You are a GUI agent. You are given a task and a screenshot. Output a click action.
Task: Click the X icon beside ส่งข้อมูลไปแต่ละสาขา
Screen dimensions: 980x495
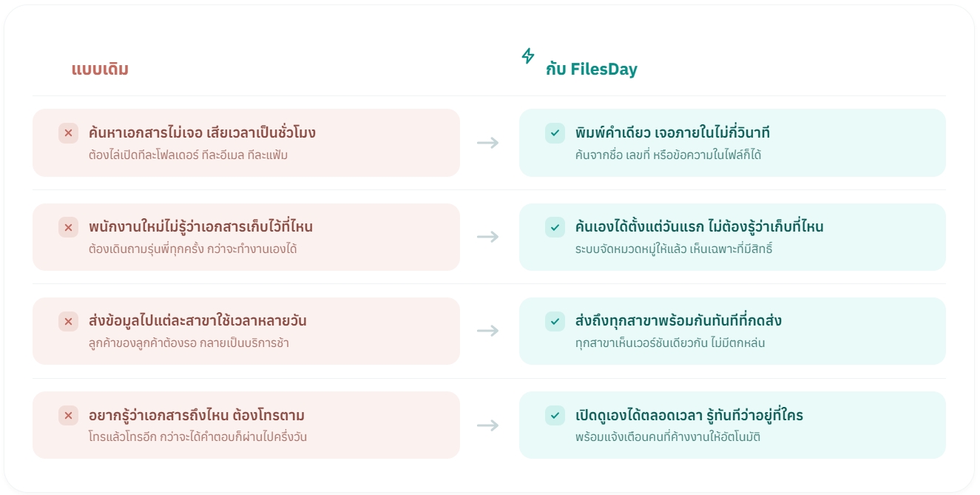[x=68, y=321]
